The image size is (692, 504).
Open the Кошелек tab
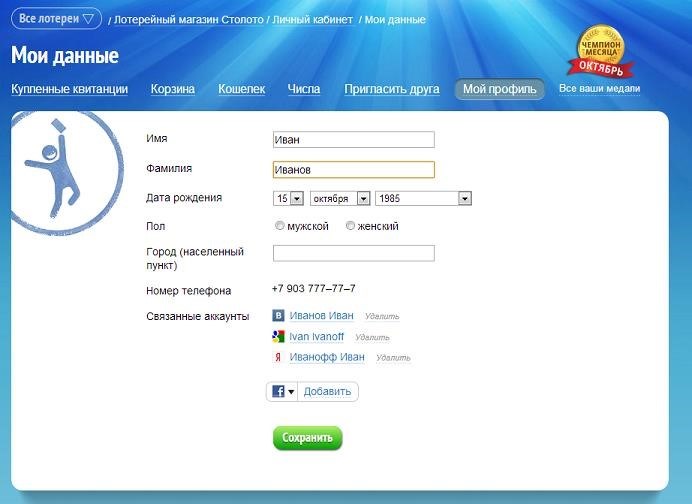tap(241, 89)
